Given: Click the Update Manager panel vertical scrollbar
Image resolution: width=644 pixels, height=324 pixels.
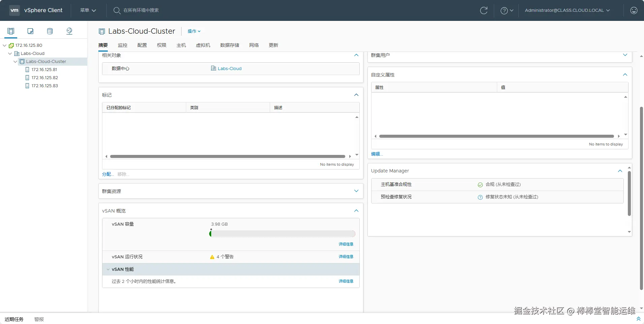Looking at the screenshot, I should (629, 193).
